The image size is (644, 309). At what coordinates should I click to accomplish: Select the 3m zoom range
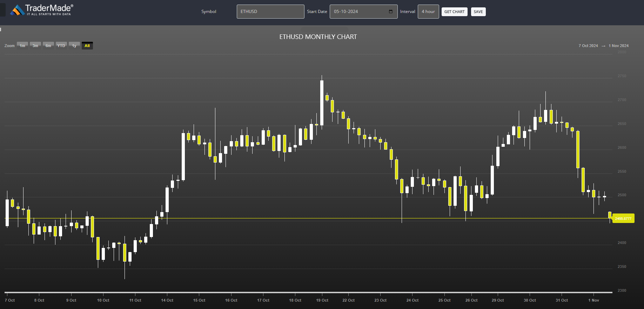point(35,46)
